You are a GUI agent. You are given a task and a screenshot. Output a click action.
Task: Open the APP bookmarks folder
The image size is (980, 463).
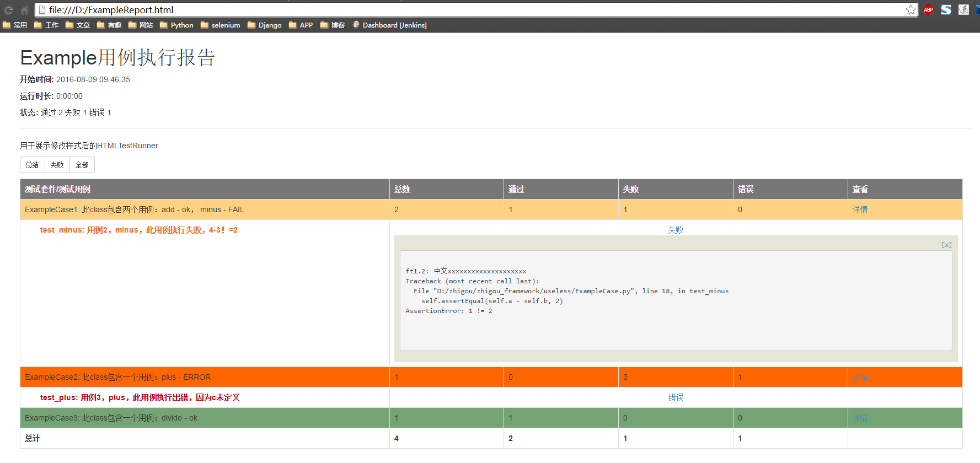[x=301, y=25]
